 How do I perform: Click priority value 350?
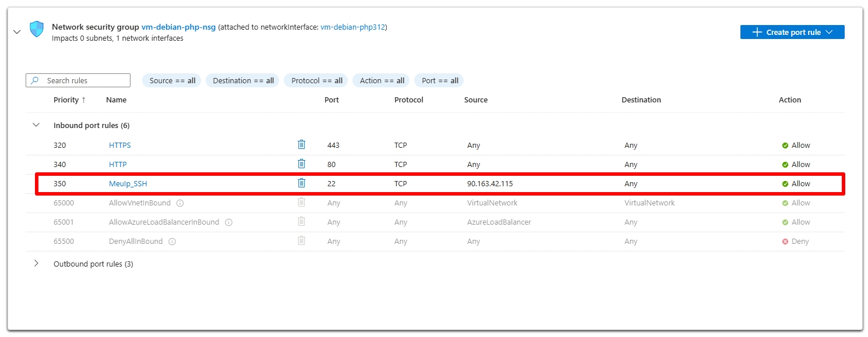(59, 184)
